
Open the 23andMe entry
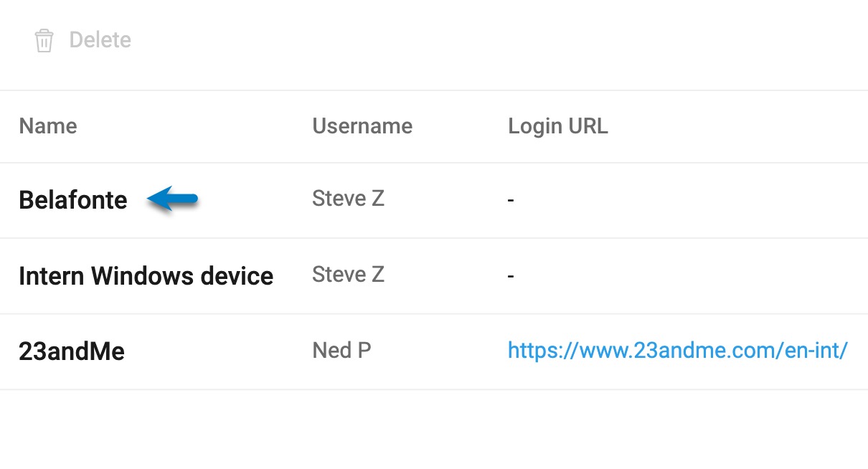pos(72,351)
